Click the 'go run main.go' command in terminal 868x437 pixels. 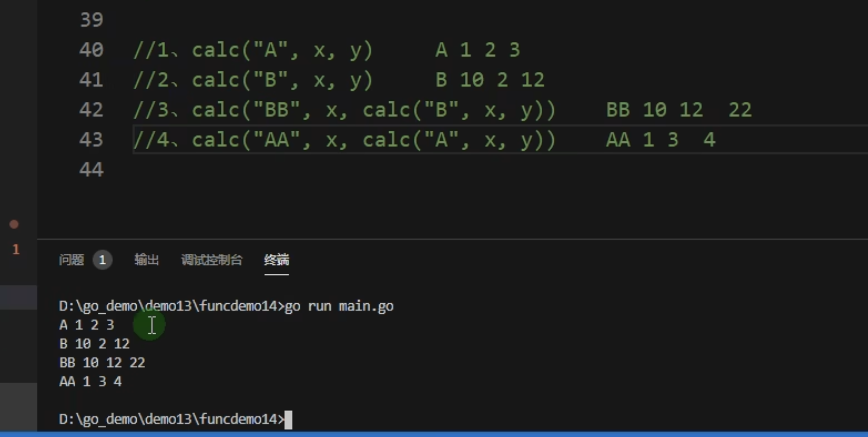point(339,306)
